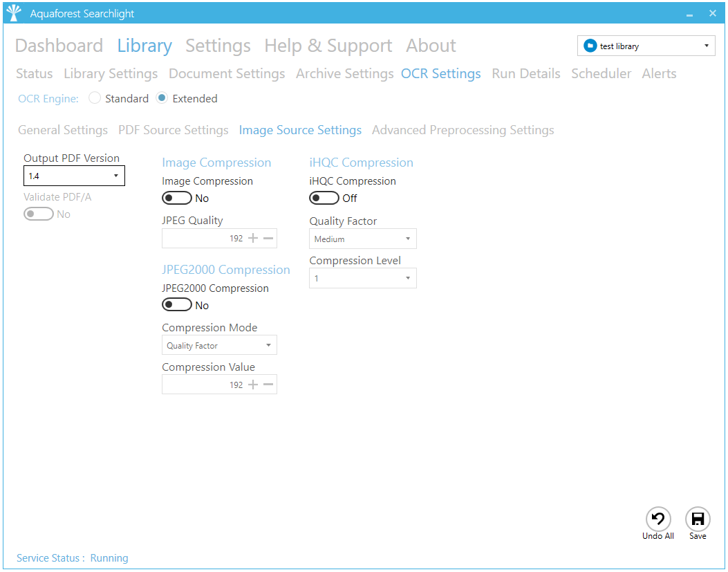
Task: Increase Compression Value with plus icon
Action: click(x=253, y=385)
